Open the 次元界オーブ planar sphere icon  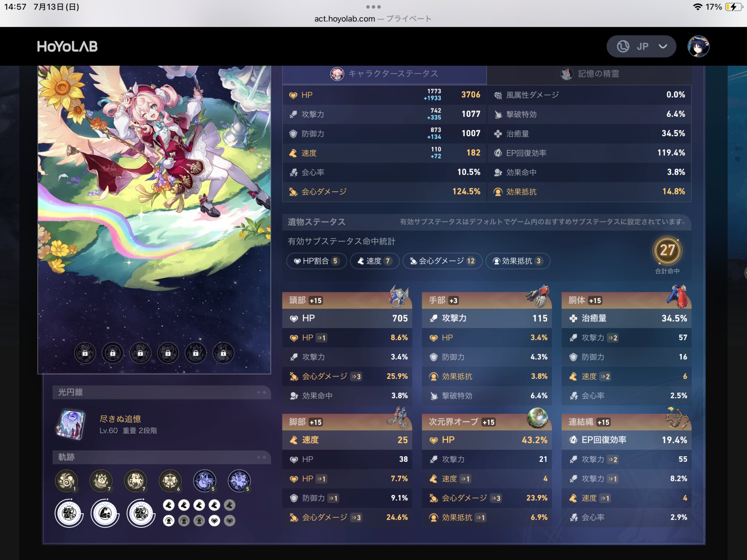(537, 418)
